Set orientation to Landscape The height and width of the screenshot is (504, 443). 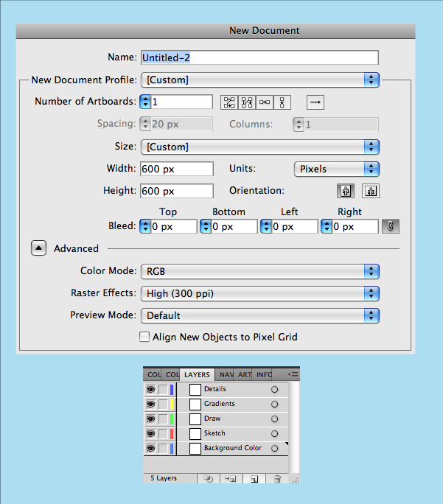[x=370, y=191]
